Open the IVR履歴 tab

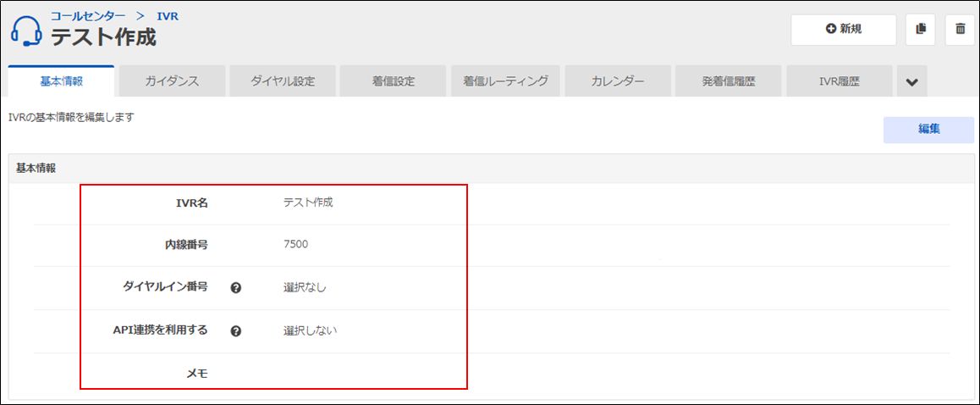pyautogui.click(x=839, y=81)
